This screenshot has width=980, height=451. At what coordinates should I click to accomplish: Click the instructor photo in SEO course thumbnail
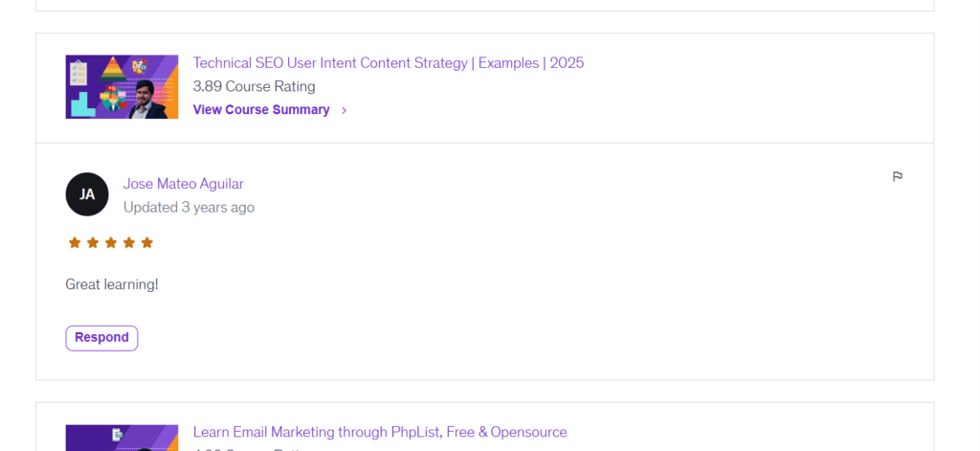(x=145, y=98)
